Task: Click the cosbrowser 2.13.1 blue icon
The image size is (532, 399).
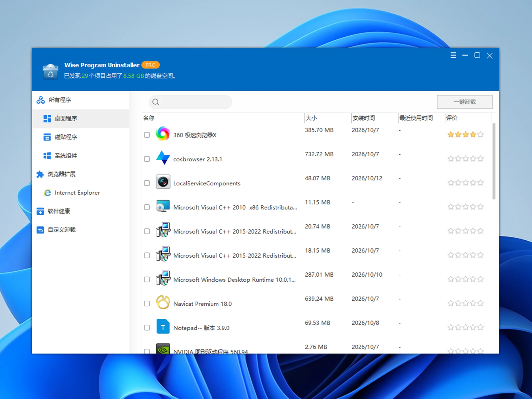Action: click(x=163, y=158)
